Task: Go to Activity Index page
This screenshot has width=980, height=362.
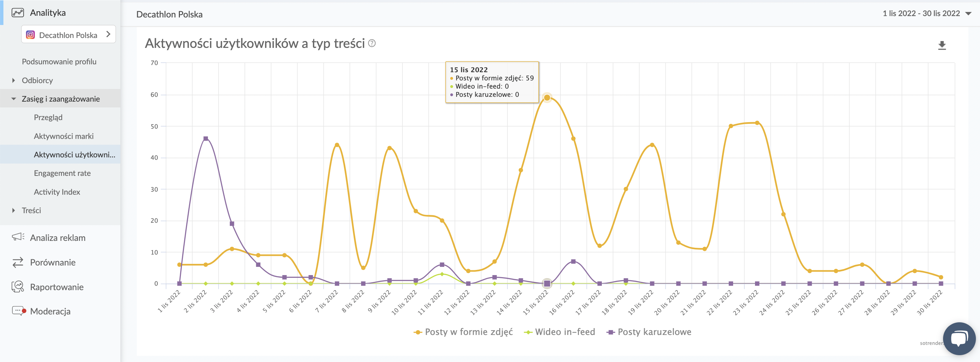Action: [x=57, y=192]
